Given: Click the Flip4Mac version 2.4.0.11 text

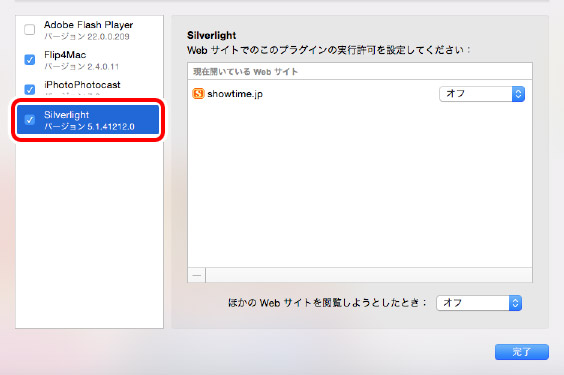Looking at the screenshot, I should tap(81, 66).
